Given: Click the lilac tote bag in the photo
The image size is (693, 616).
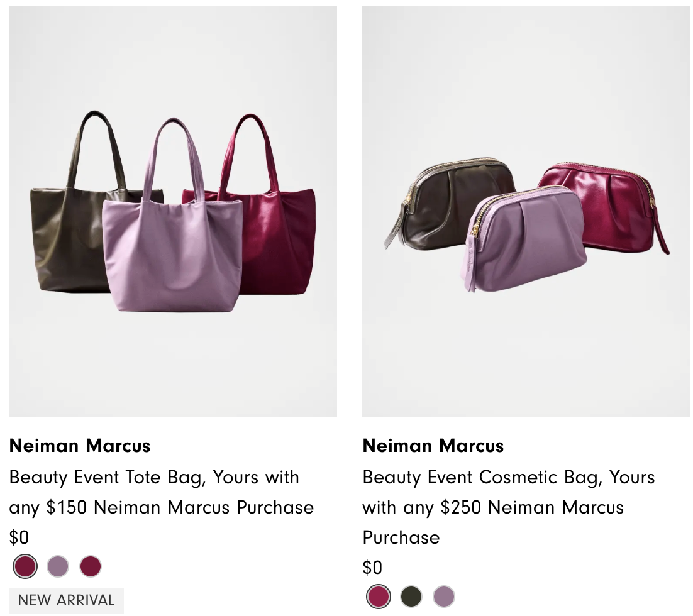Looking at the screenshot, I should click(173, 251).
